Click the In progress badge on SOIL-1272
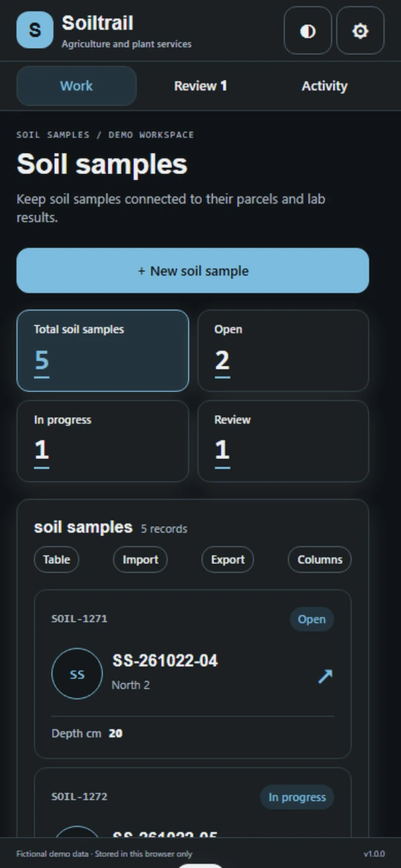Viewport: 401px width, 868px height. [297, 797]
